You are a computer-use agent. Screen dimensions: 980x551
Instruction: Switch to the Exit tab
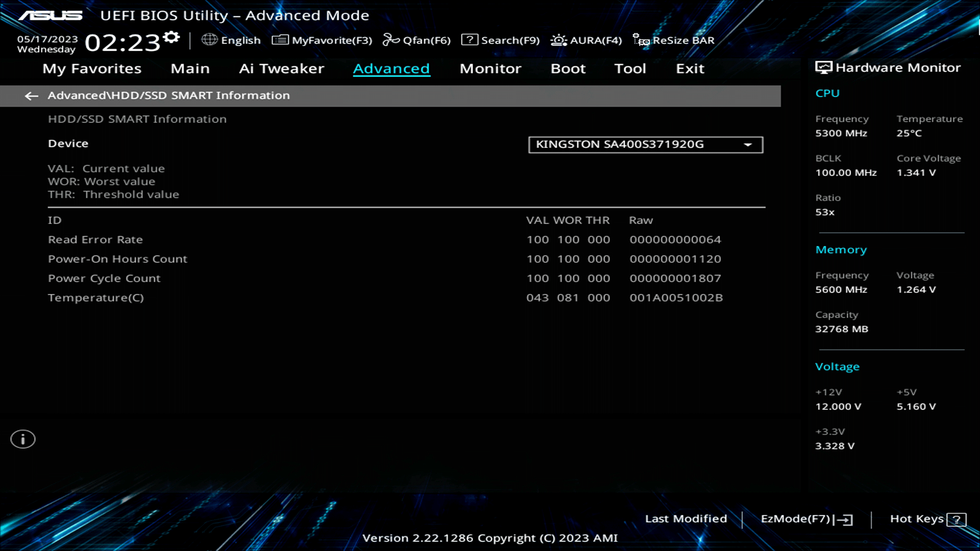click(690, 68)
